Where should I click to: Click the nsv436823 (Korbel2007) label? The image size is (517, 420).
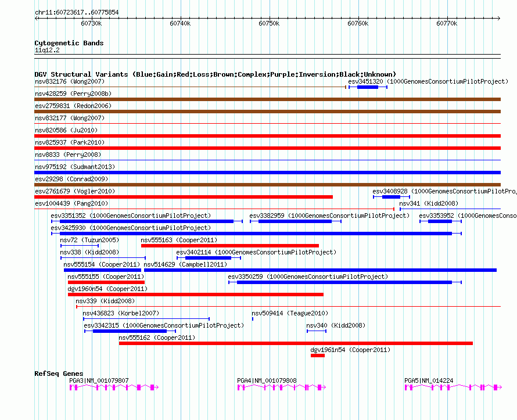[x=121, y=313]
